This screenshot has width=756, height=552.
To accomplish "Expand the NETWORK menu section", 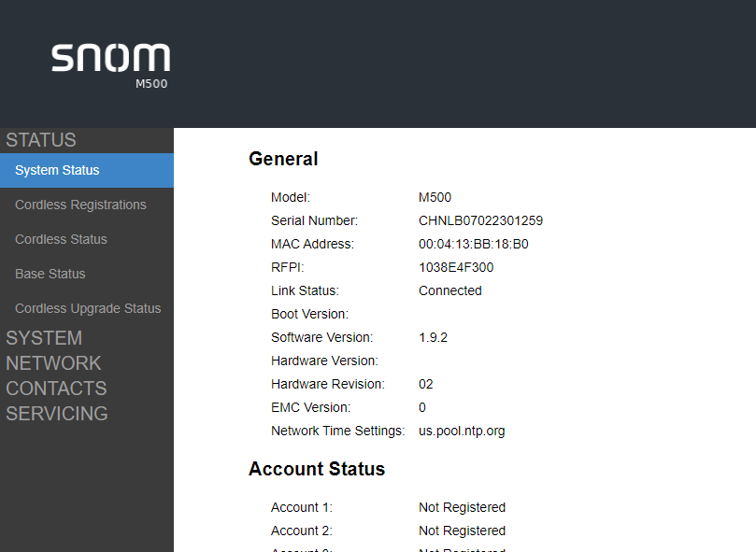I will click(53, 363).
